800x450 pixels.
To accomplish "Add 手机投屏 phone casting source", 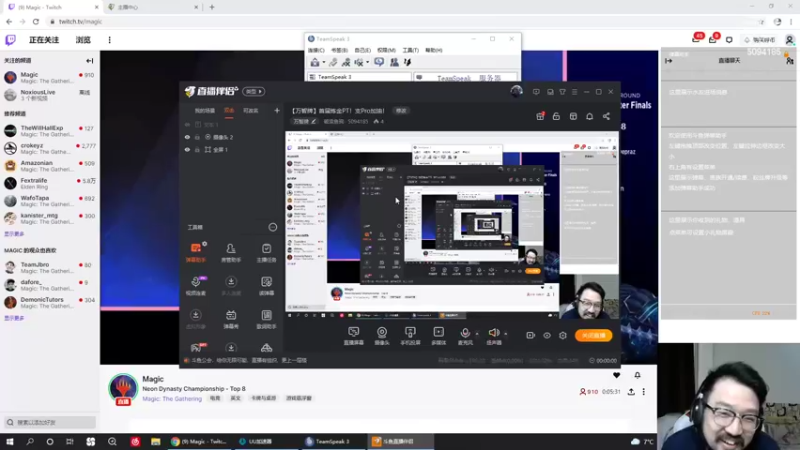I will [x=410, y=336].
